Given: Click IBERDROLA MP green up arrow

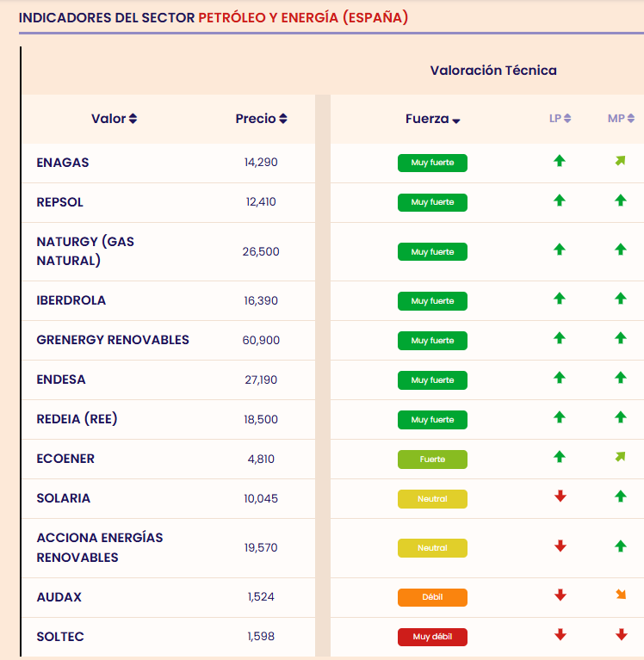Looking at the screenshot, I should pos(621,299).
